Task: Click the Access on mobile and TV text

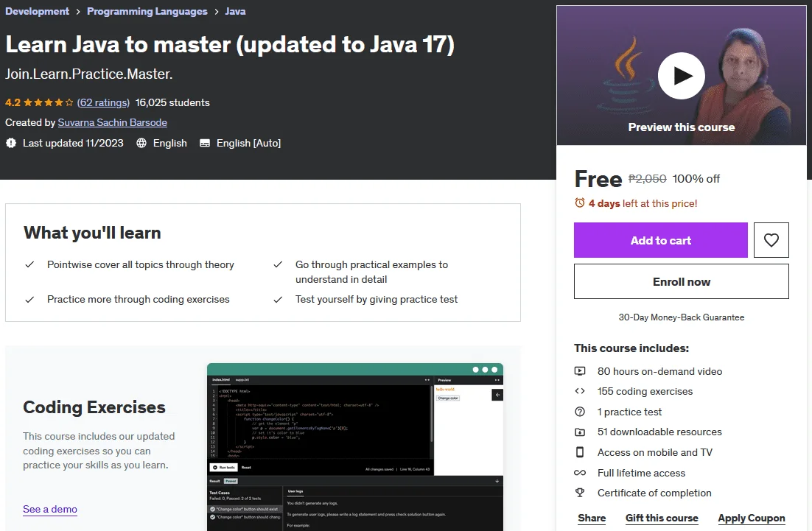Action: pyautogui.click(x=655, y=452)
